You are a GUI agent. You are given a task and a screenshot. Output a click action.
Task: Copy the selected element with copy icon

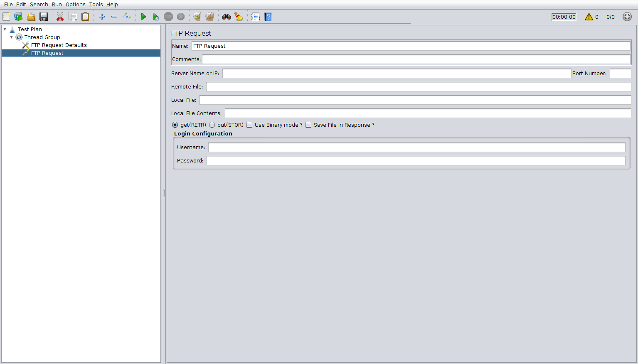point(72,17)
